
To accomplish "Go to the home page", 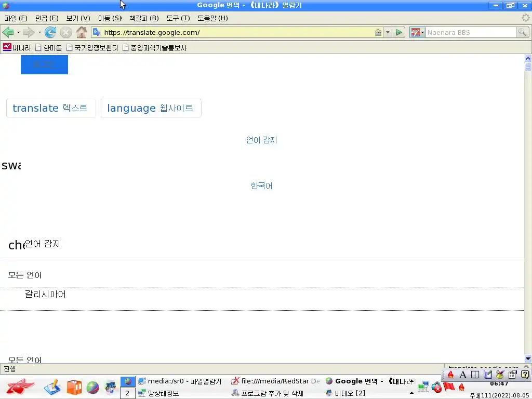I will (82, 33).
